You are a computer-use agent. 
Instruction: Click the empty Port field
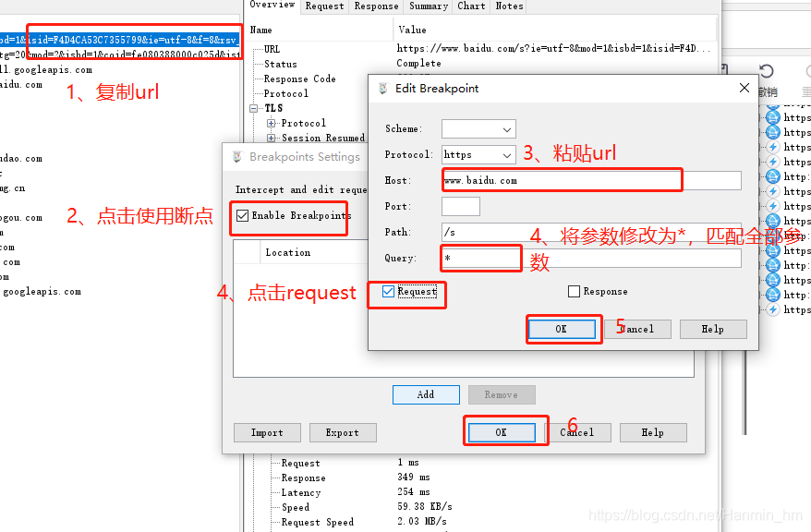click(460, 206)
